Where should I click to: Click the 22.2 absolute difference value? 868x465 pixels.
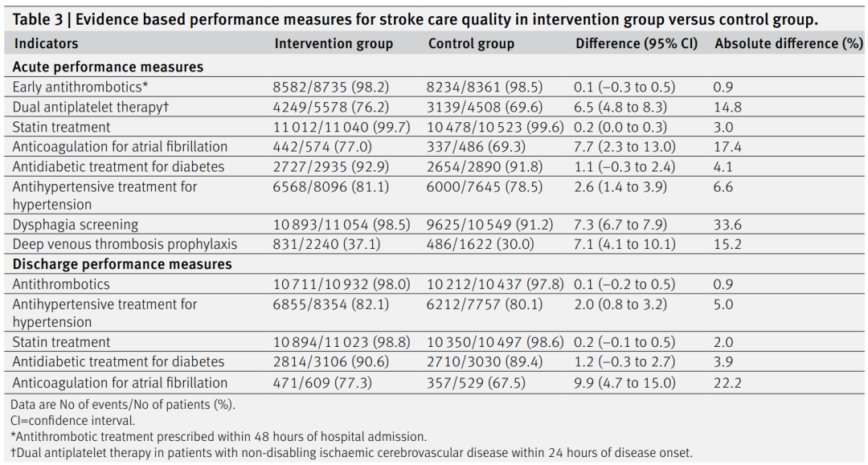click(x=727, y=382)
